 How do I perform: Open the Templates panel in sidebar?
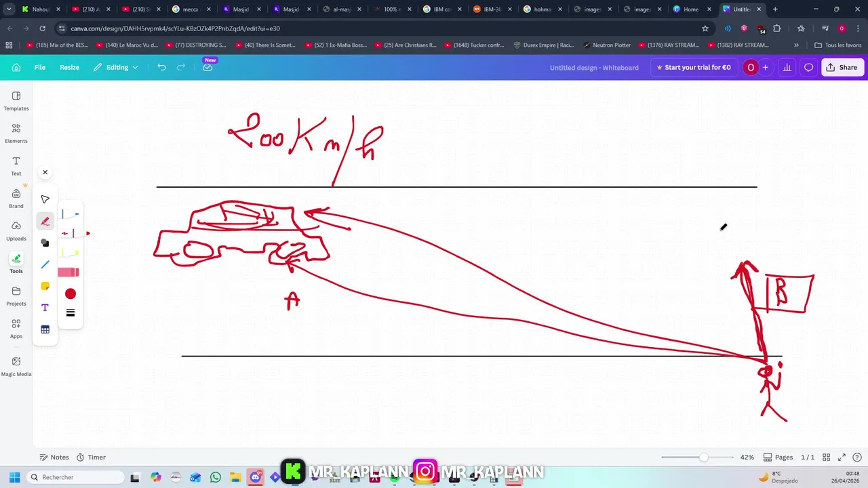click(16, 101)
